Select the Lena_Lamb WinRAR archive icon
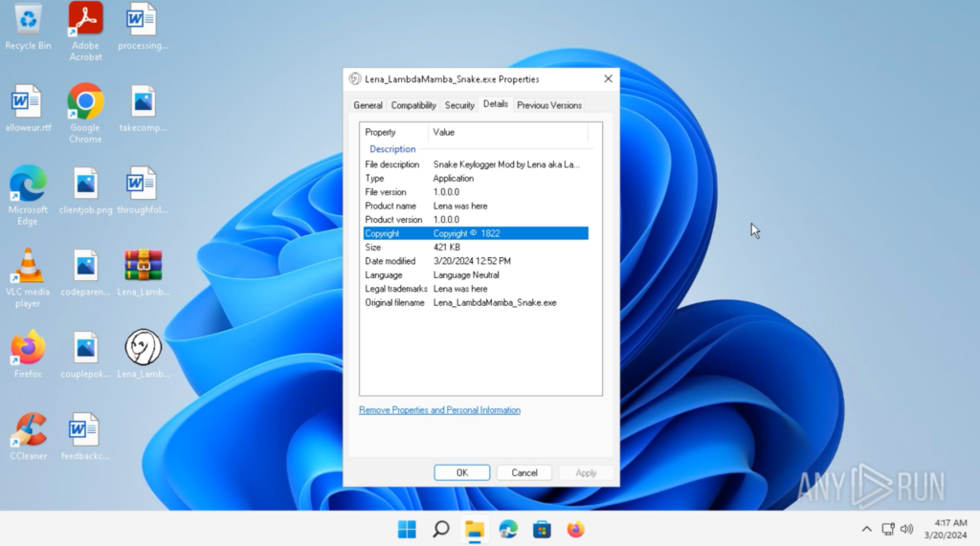This screenshot has height=546, width=980. pyautogui.click(x=143, y=266)
